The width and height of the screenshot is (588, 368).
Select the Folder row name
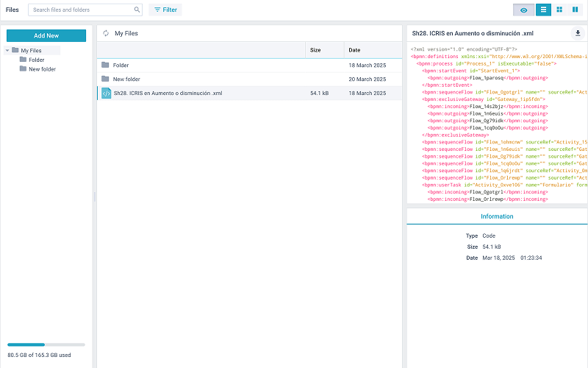pyautogui.click(x=121, y=66)
